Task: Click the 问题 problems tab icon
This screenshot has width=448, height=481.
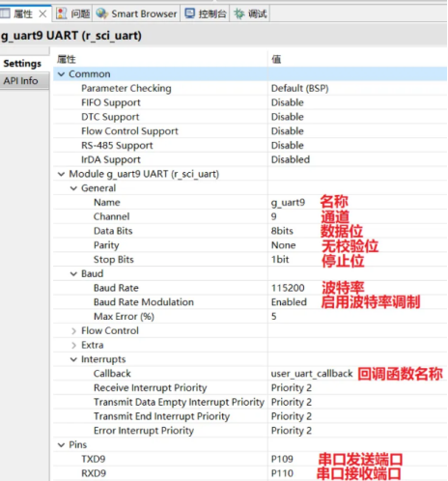Action: pyautogui.click(x=61, y=14)
